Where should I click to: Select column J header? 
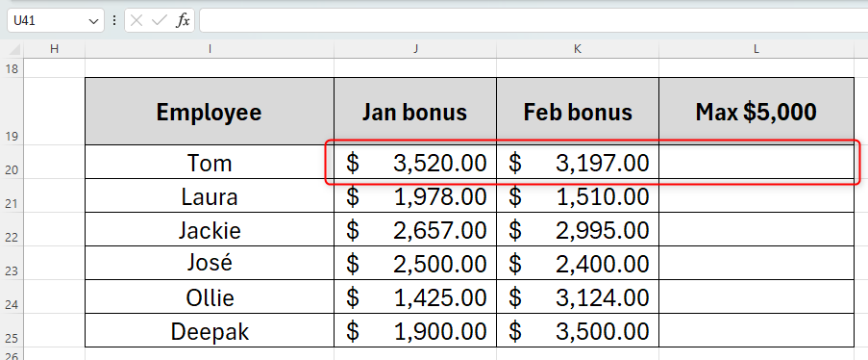tap(415, 49)
